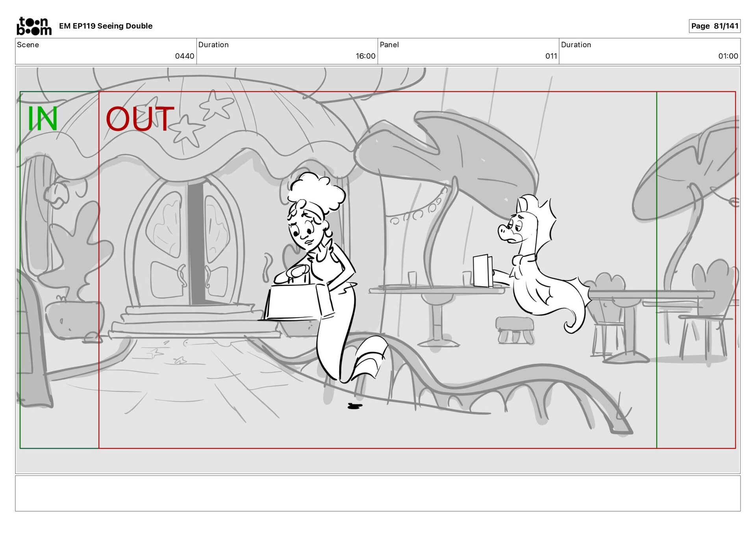Click the Toon Boom logo

34,26
